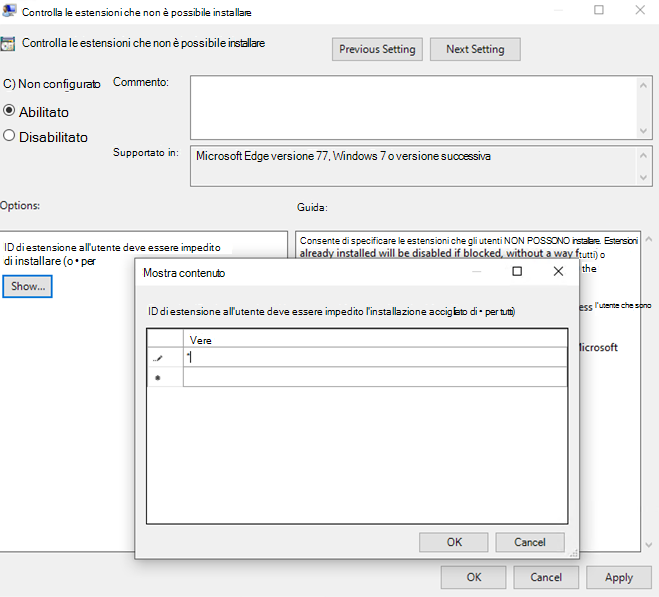Click Cancel in the main policy window
Screen dimensions: 659x597
coord(546,577)
